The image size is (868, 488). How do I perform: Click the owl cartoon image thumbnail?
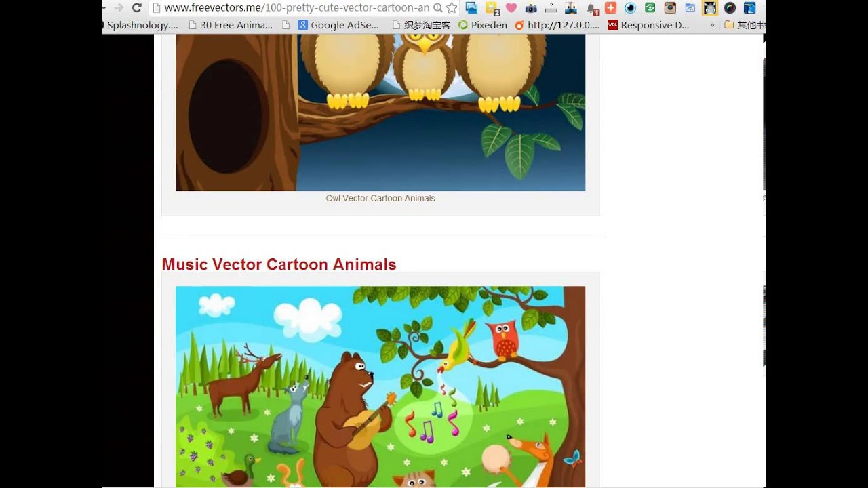380,113
